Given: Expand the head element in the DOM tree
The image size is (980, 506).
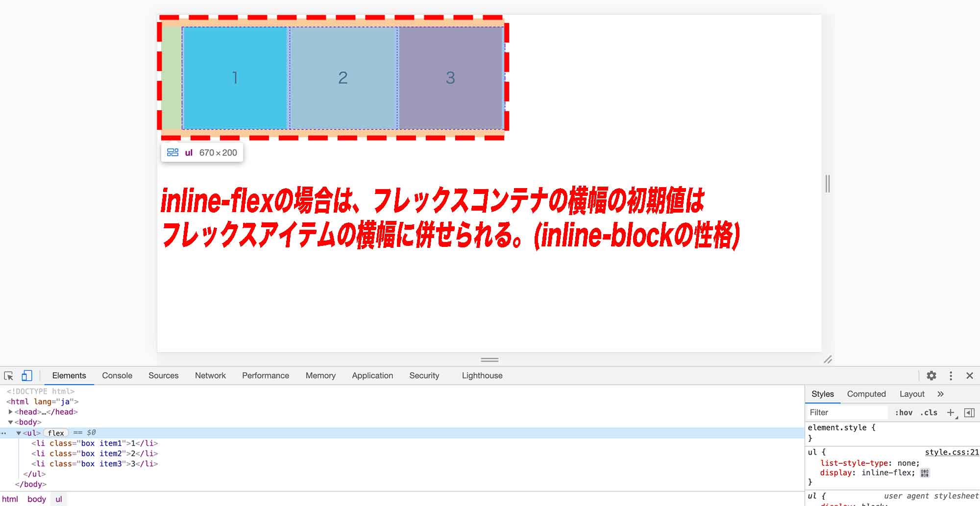Looking at the screenshot, I should pyautogui.click(x=10, y=412).
